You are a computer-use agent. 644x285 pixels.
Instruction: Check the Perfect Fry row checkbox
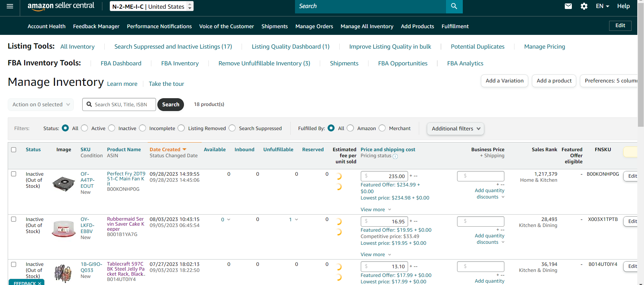pos(14,174)
